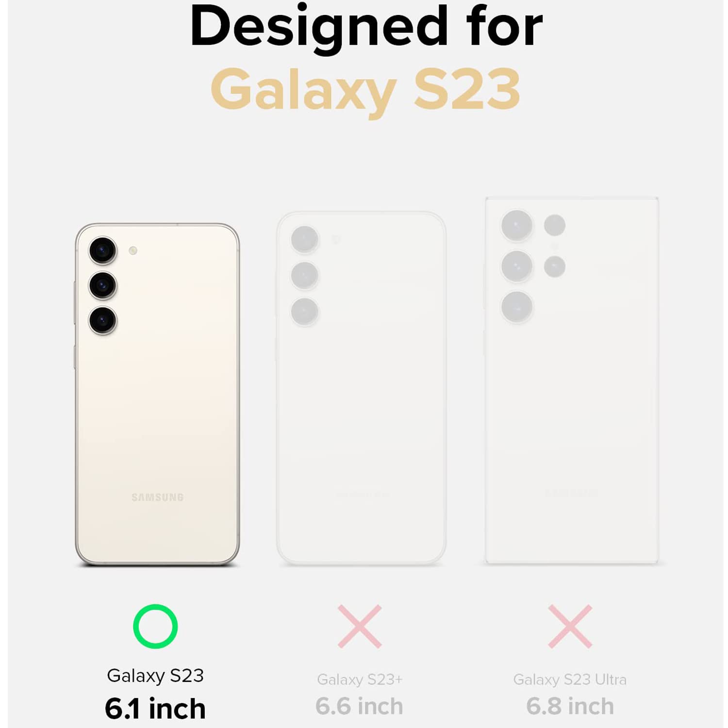Click the red X under Galaxy S23 Ultra
The width and height of the screenshot is (728, 728).
[570, 626]
